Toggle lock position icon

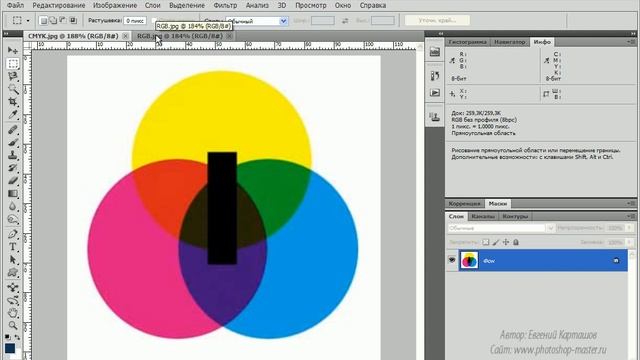click(x=506, y=242)
